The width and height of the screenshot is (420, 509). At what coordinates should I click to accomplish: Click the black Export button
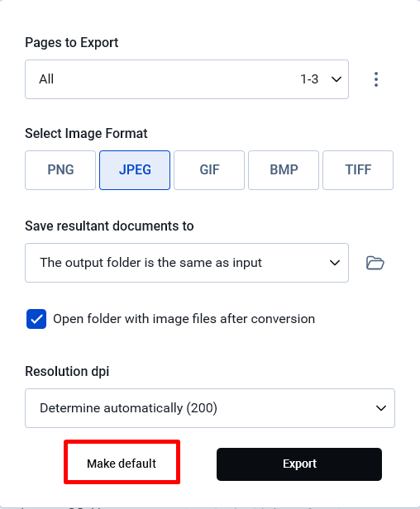tap(299, 464)
